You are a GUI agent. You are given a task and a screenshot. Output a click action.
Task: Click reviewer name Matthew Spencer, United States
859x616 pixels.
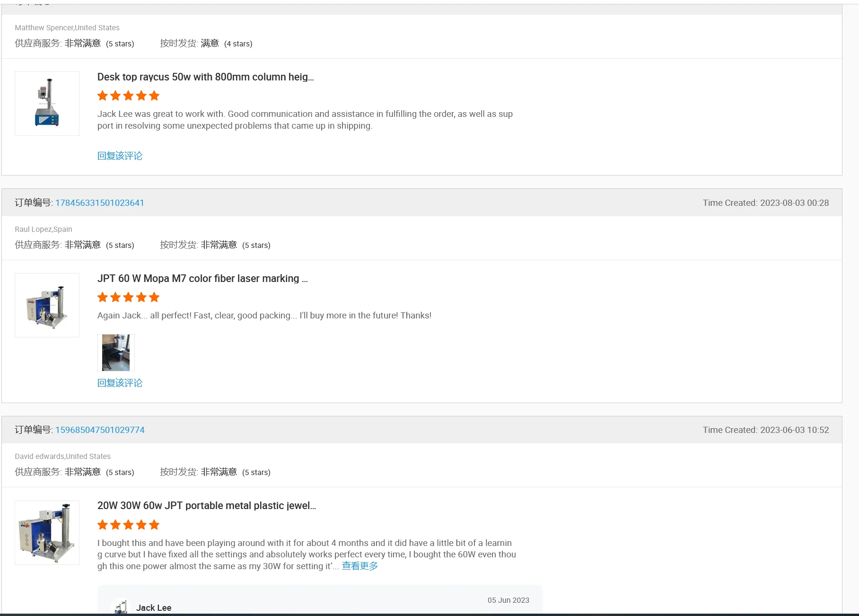pyautogui.click(x=67, y=28)
